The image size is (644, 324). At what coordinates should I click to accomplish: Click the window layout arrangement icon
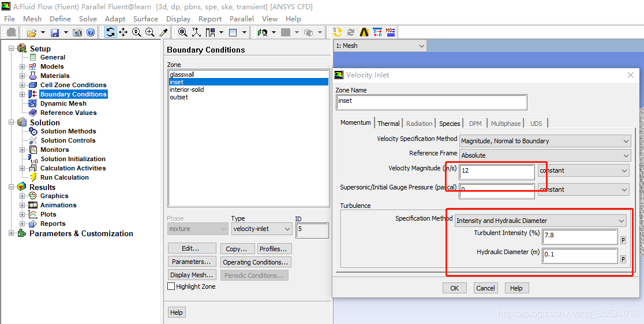(210, 32)
